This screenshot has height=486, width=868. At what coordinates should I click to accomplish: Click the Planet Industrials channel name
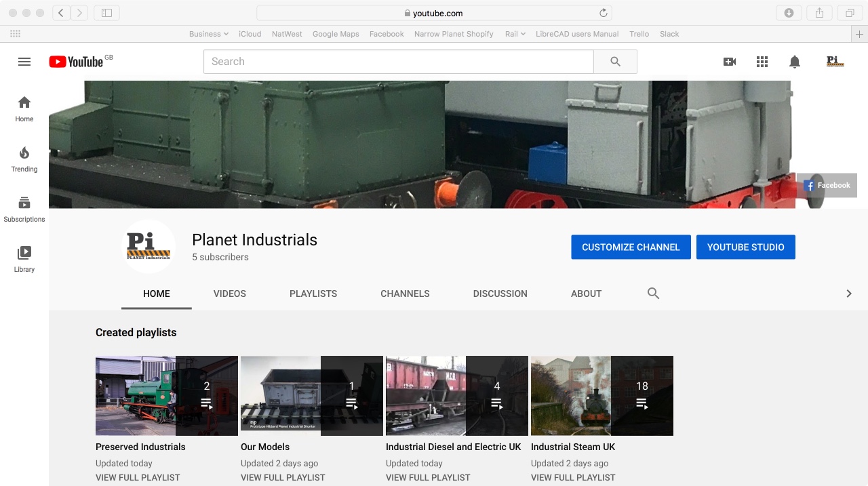[254, 240]
